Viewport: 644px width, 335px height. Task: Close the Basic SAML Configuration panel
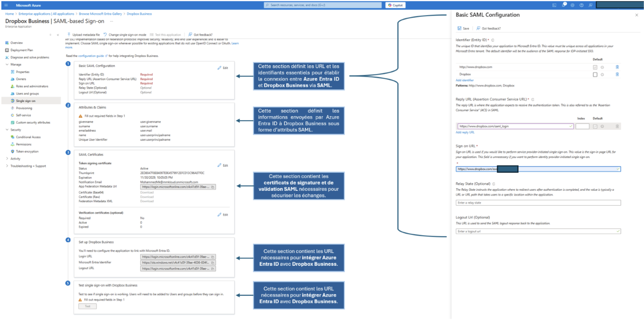click(637, 15)
